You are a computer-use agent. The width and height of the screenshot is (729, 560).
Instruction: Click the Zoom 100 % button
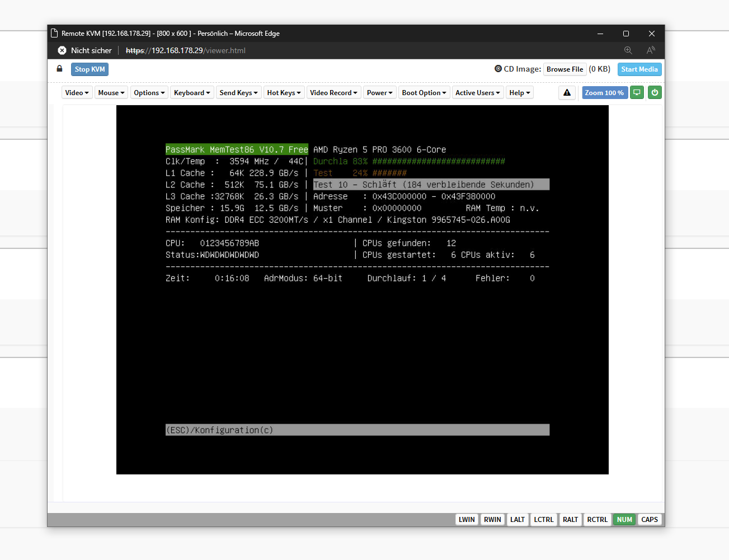tap(604, 93)
